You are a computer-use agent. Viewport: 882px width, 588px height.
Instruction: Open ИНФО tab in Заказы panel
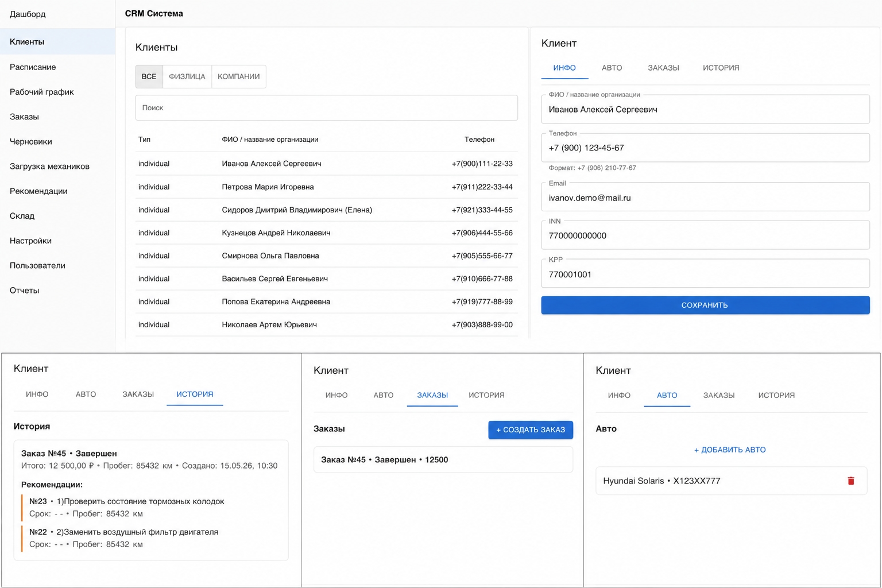(336, 396)
